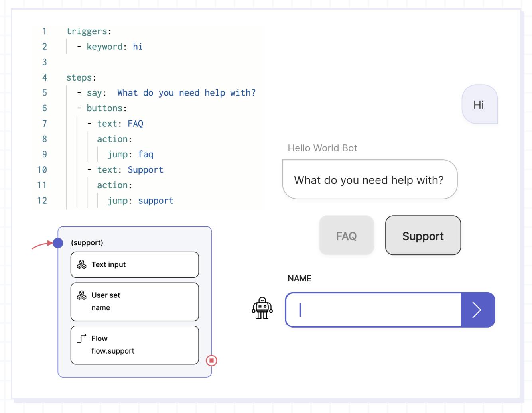Screen dimensions: 532x413
Task: Click the cubes icon on User set
Action: coord(82,295)
